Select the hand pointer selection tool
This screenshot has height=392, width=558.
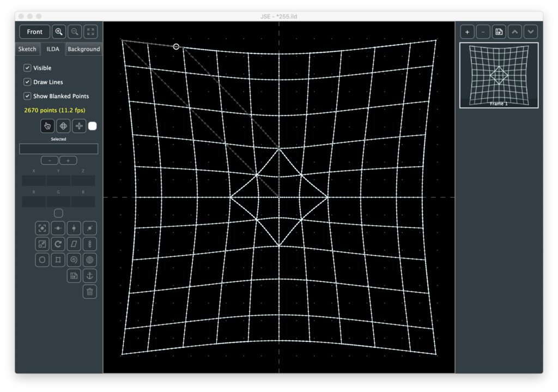pyautogui.click(x=47, y=126)
